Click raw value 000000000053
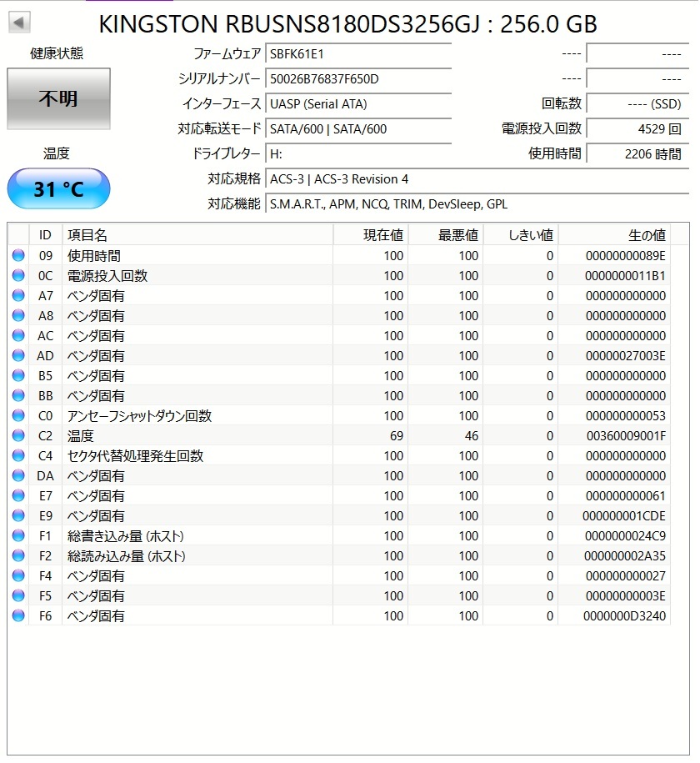The height and width of the screenshot is (763, 700). tap(626, 415)
